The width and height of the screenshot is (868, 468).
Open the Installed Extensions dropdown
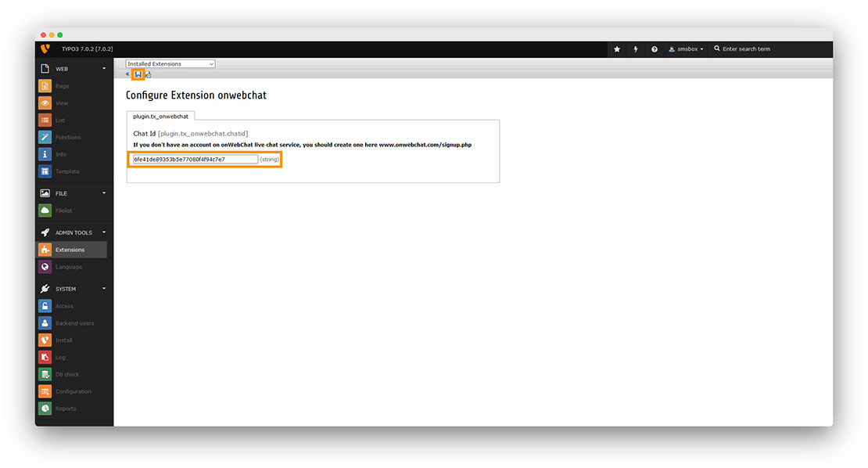tap(170, 63)
